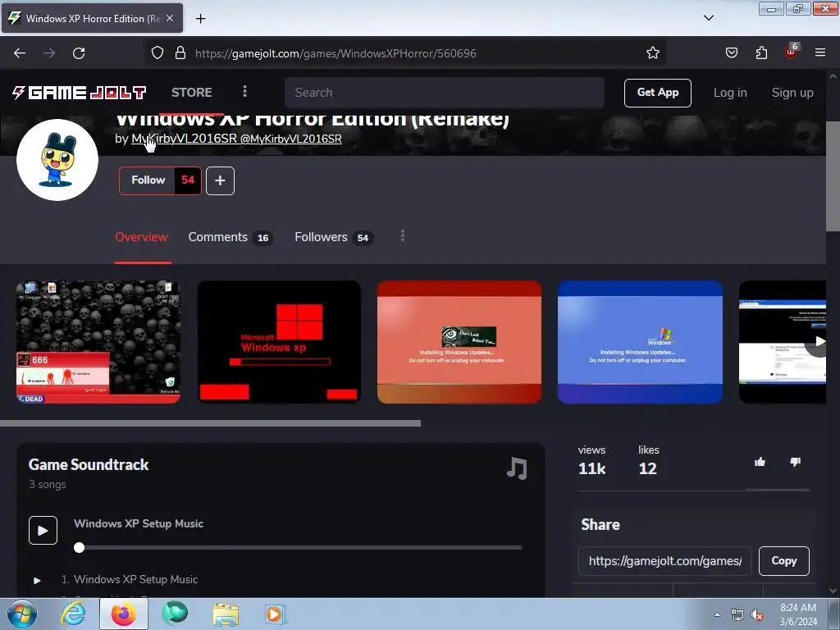
Task: Click the page vertical scrollbar
Action: tap(833, 176)
